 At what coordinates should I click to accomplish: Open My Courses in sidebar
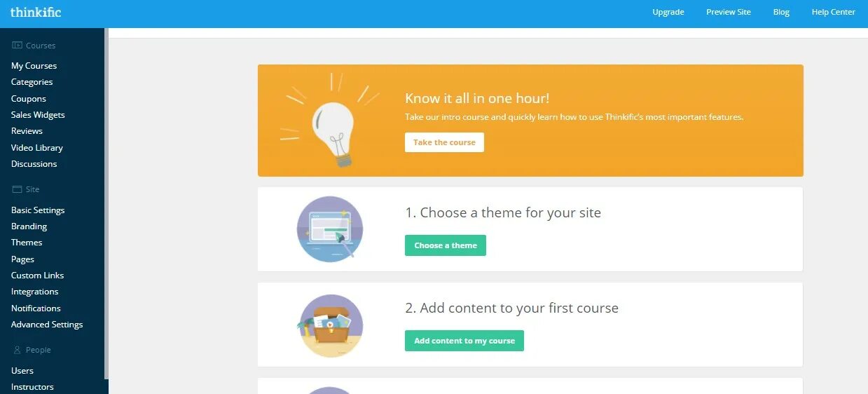[34, 66]
